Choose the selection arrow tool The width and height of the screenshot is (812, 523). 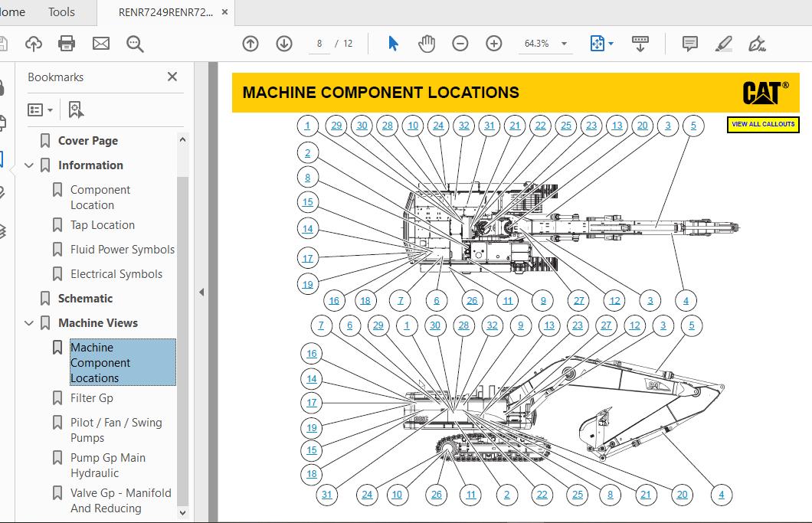(x=393, y=44)
